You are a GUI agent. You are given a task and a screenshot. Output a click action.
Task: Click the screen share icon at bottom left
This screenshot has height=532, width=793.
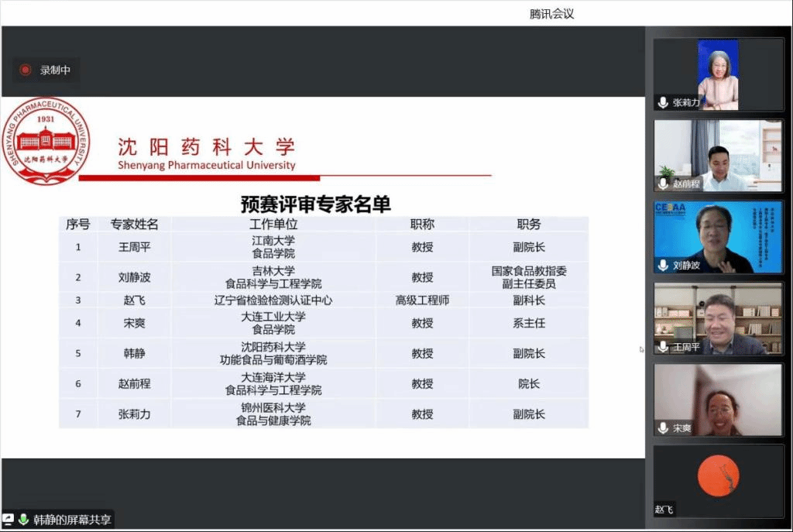click(9, 520)
